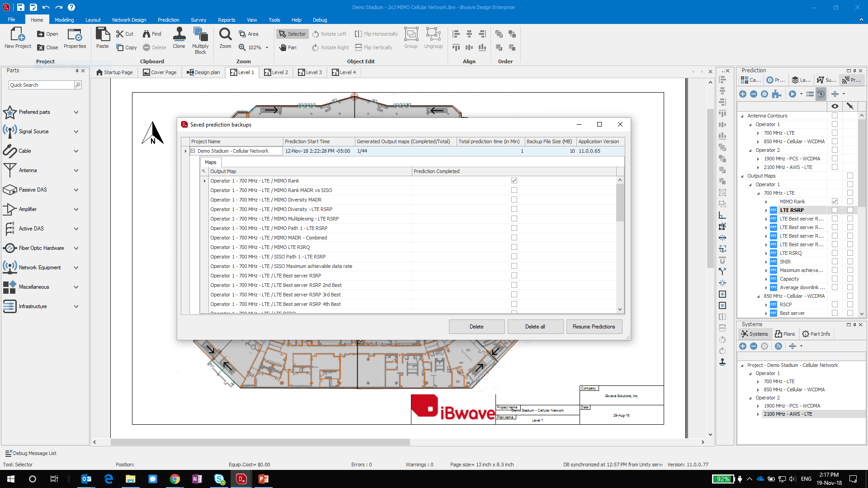Image resolution: width=868 pixels, height=488 pixels.
Task: Open the Prediction ribbon tab
Action: [x=169, y=20]
